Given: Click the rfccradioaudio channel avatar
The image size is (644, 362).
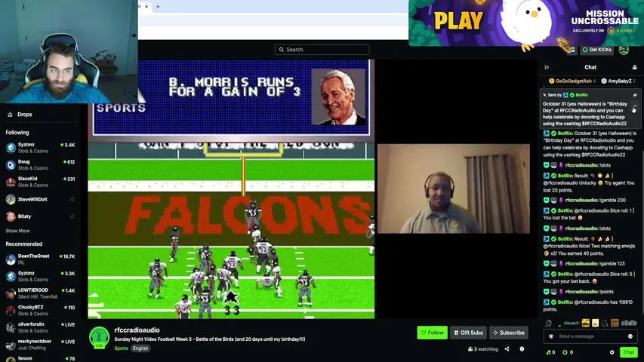Looking at the screenshot, I should pyautogui.click(x=100, y=337).
